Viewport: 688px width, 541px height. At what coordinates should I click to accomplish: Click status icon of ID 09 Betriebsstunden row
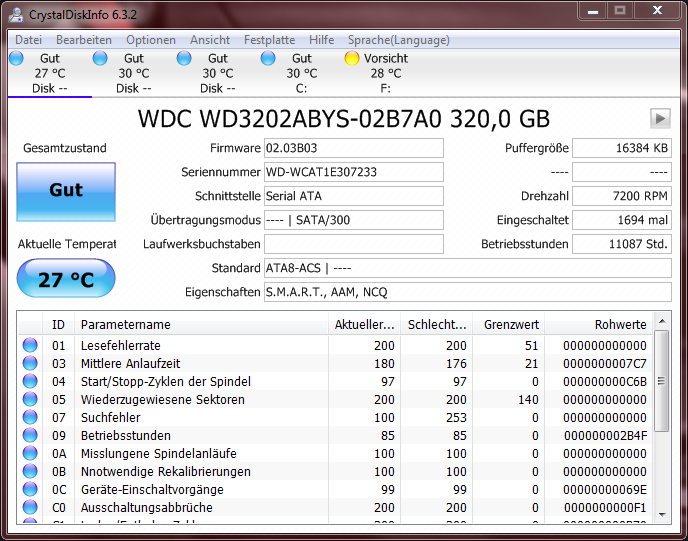point(30,435)
